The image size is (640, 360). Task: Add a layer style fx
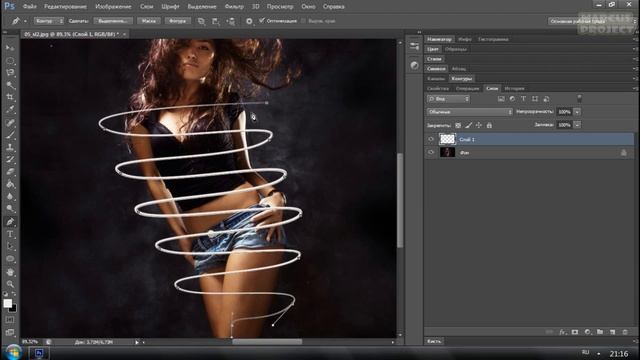click(x=562, y=332)
